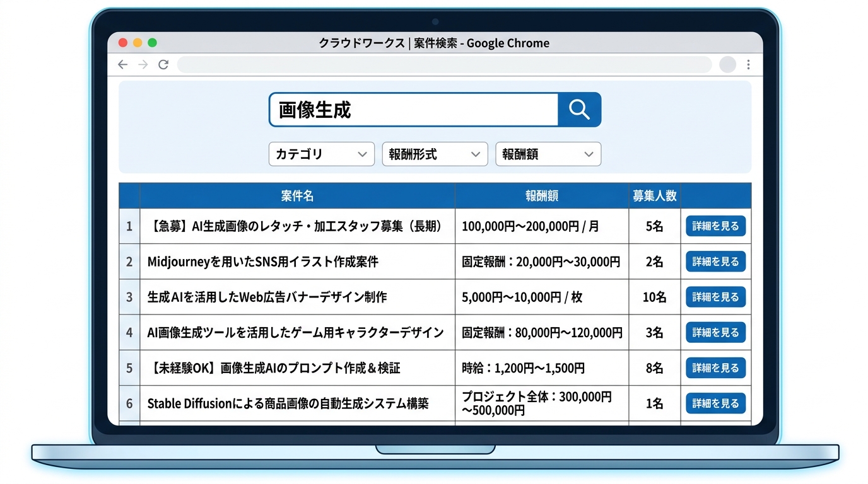View details of Web広告バナーデザイン制作 job
868x484 pixels.
click(x=715, y=297)
